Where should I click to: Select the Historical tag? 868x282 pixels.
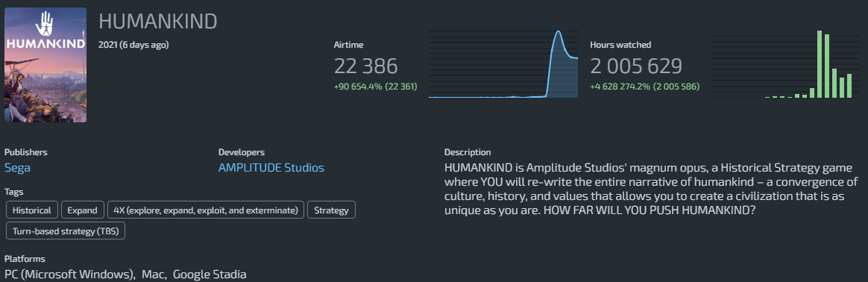(31, 210)
